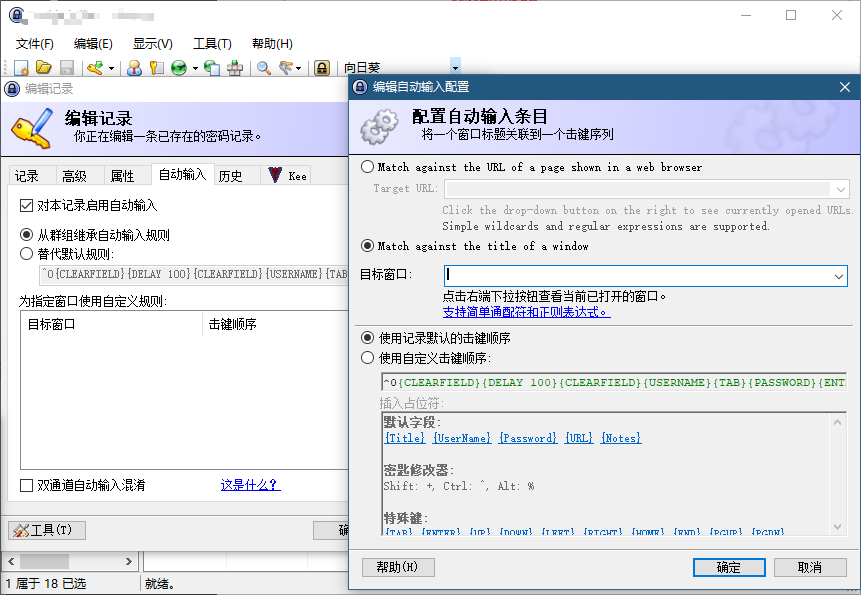
Task: Click the Copy URL to clipboard icon
Action: click(x=212, y=68)
